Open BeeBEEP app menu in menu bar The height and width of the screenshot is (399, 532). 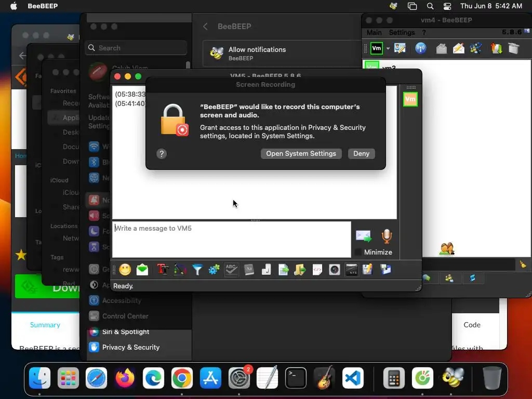pos(43,6)
